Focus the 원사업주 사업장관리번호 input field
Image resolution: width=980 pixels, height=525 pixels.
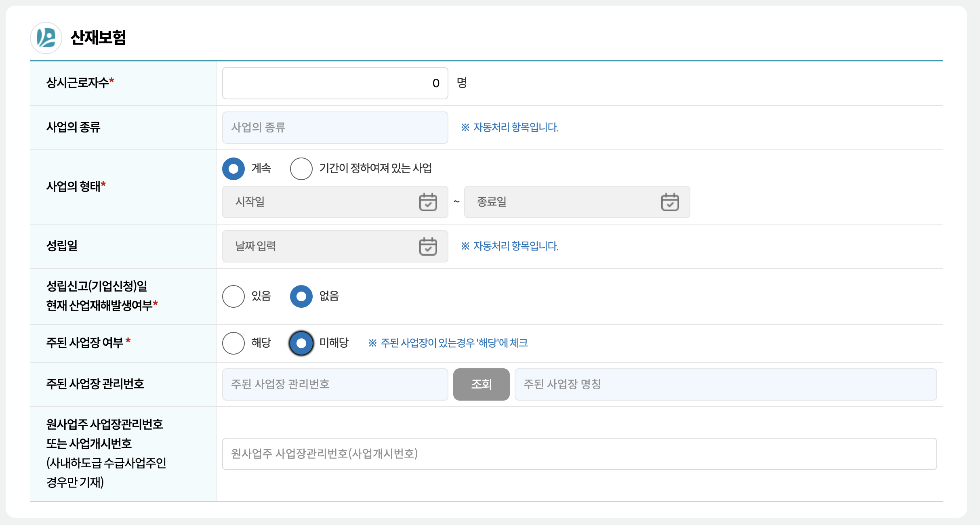(579, 454)
